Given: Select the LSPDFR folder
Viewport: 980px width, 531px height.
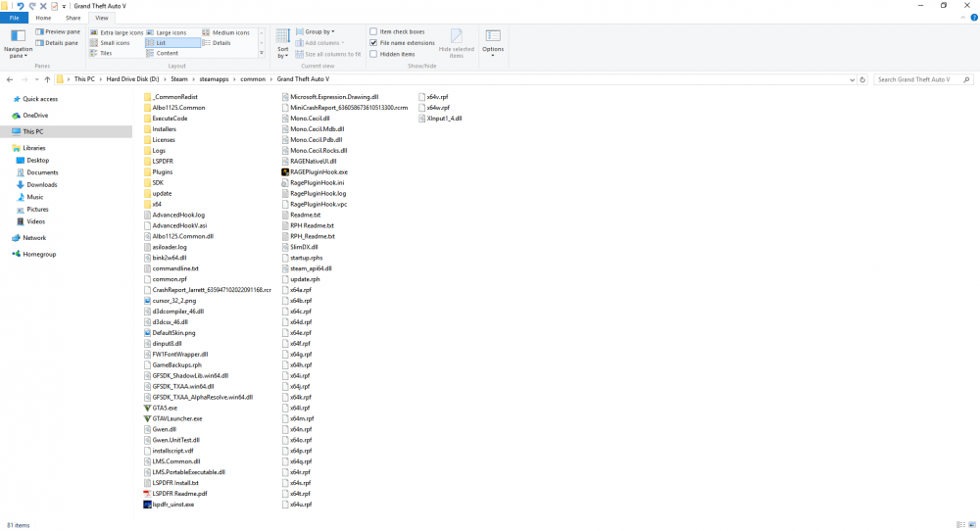Looking at the screenshot, I should click(x=158, y=162).
